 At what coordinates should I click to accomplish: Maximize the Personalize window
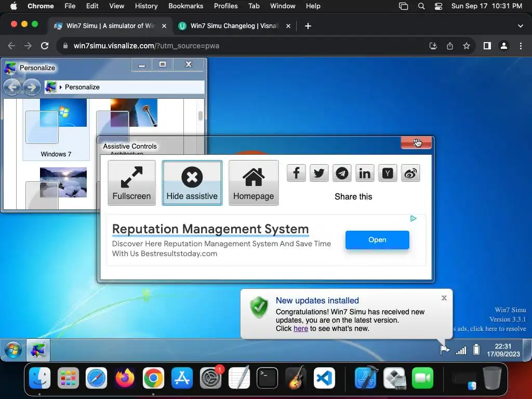coord(163,64)
